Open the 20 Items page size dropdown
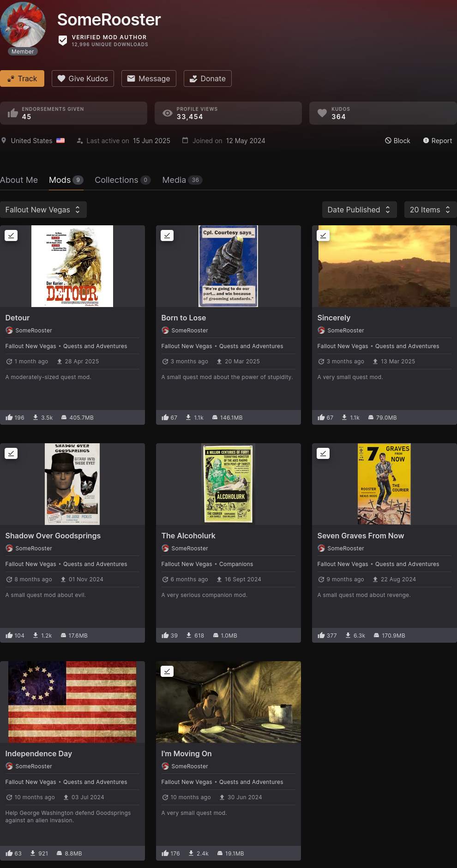The height and width of the screenshot is (868, 457). 430,210
